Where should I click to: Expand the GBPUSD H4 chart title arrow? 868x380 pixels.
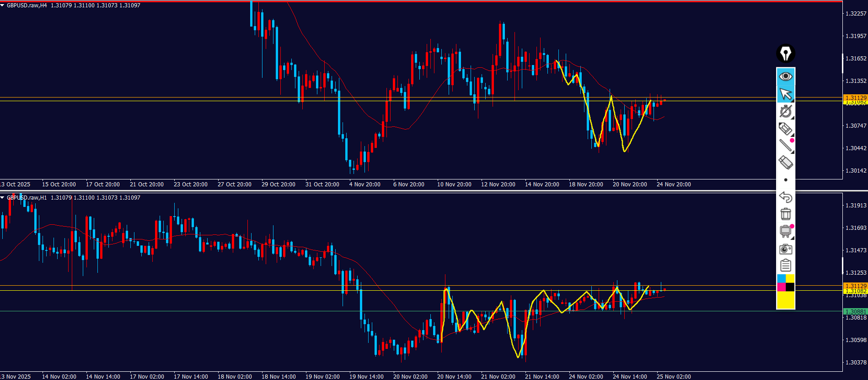coord(3,5)
